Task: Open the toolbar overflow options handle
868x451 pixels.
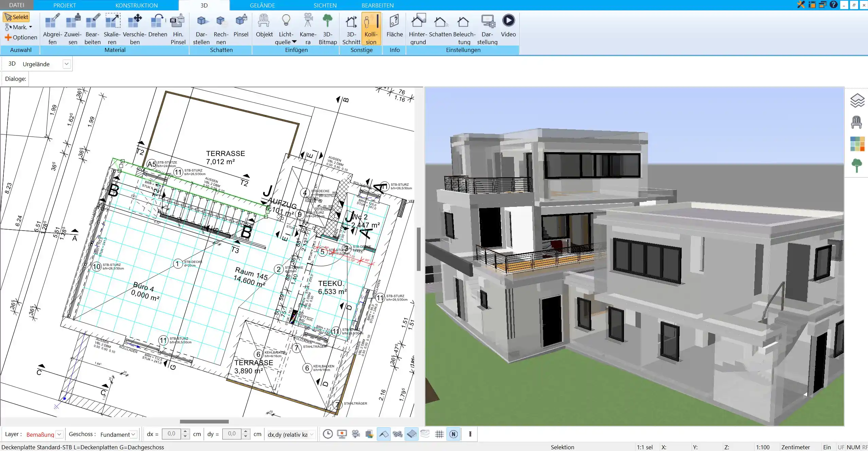Action: point(470,434)
